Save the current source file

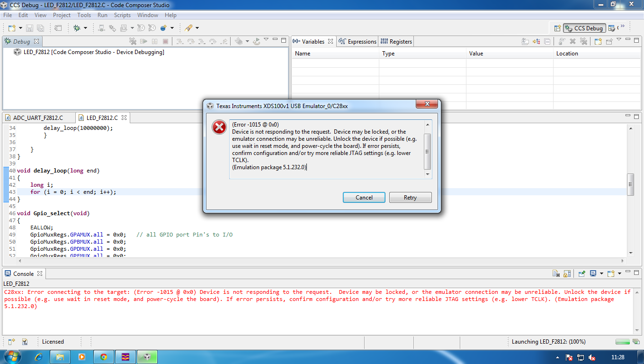[x=29, y=28]
